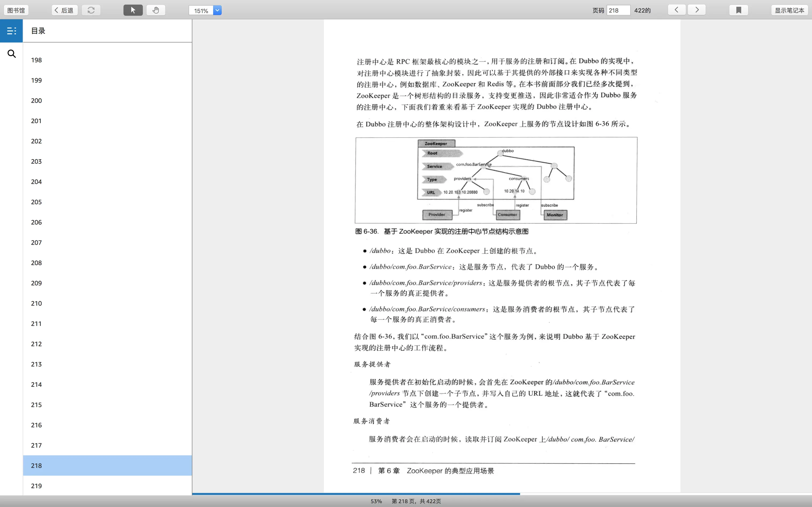The height and width of the screenshot is (507, 812).
Task: Select the hand pan tool
Action: (156, 10)
